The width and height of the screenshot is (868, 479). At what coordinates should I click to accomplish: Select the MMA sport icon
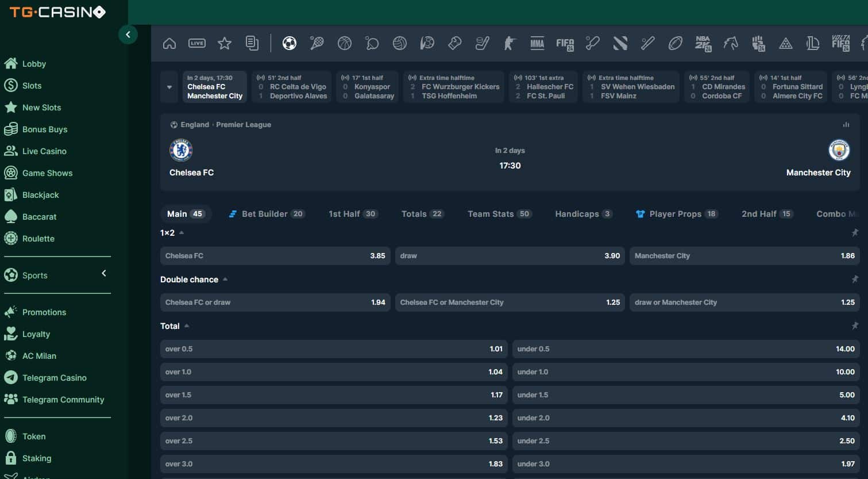[x=537, y=43]
